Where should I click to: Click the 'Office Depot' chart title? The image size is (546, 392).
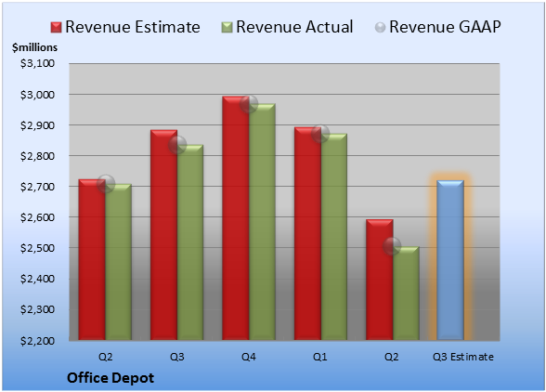[x=110, y=378]
